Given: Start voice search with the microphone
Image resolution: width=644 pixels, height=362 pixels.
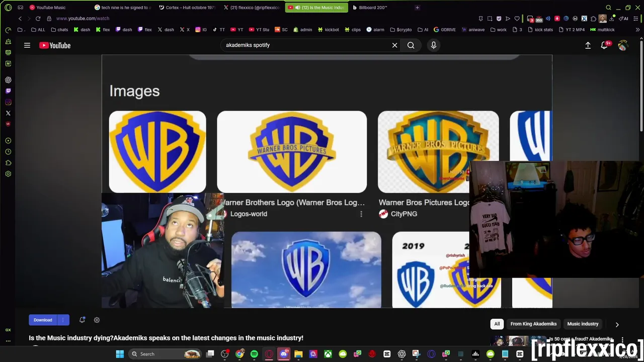Looking at the screenshot, I should tap(434, 45).
